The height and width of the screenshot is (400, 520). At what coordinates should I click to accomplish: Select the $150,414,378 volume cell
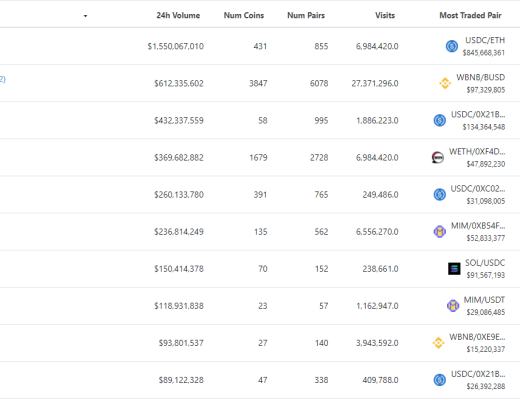179,269
